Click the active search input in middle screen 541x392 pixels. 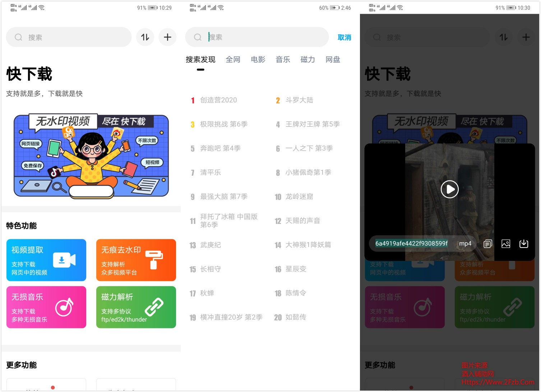(257, 37)
